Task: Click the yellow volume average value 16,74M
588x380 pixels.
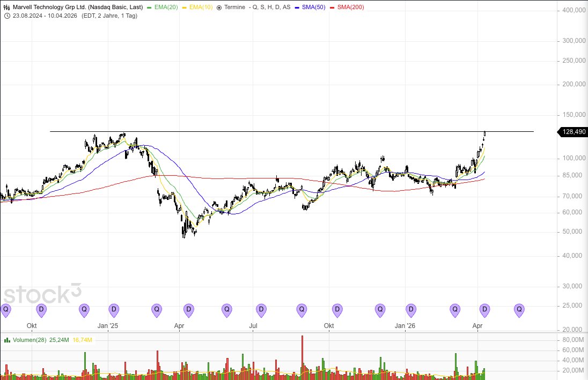Action: pos(82,340)
